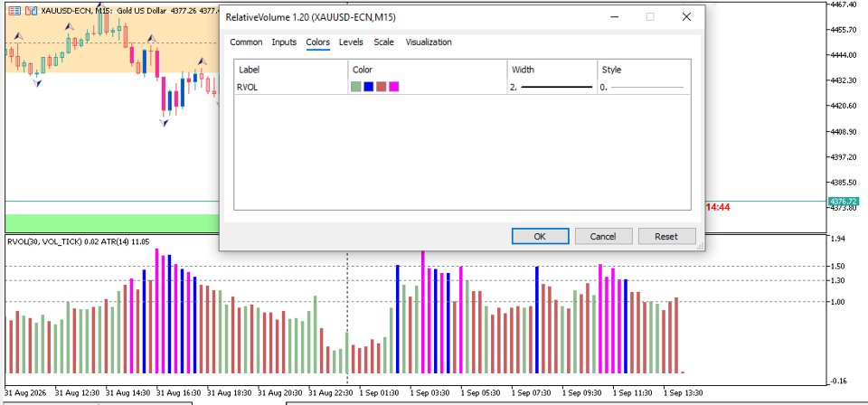
Task: Click the 31 Aug 18:30 time label
Action: 230,393
